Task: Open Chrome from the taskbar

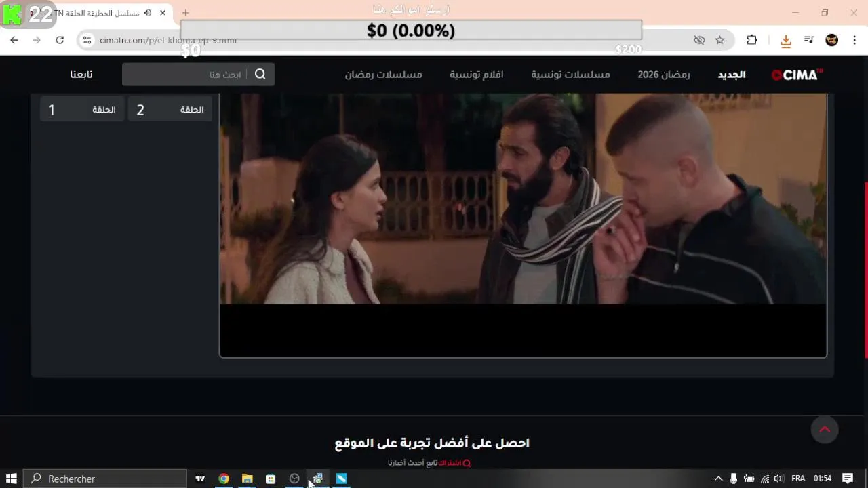Action: [x=224, y=479]
